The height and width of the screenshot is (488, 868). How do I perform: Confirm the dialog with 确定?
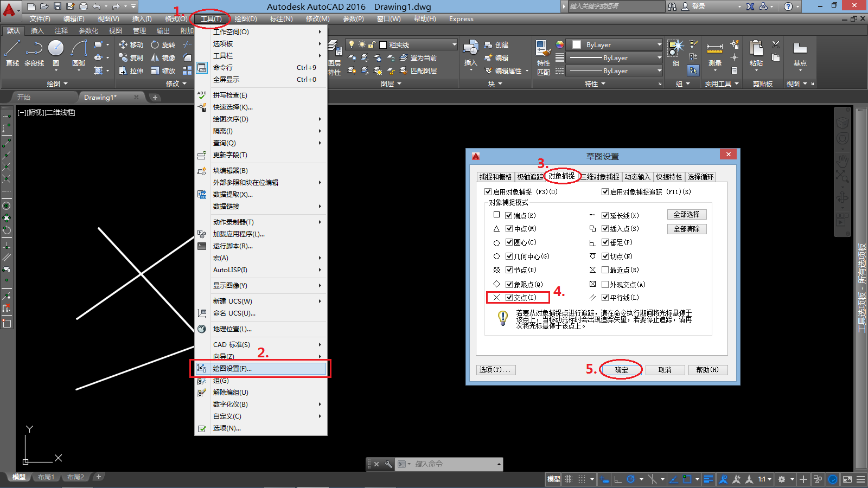(x=622, y=370)
